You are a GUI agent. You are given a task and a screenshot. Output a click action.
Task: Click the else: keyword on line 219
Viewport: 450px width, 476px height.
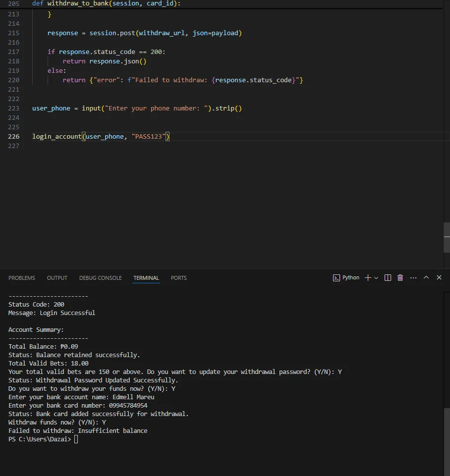(x=56, y=71)
